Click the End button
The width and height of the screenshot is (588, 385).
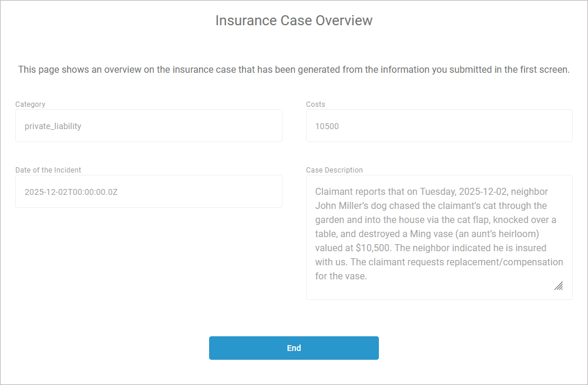(x=294, y=348)
